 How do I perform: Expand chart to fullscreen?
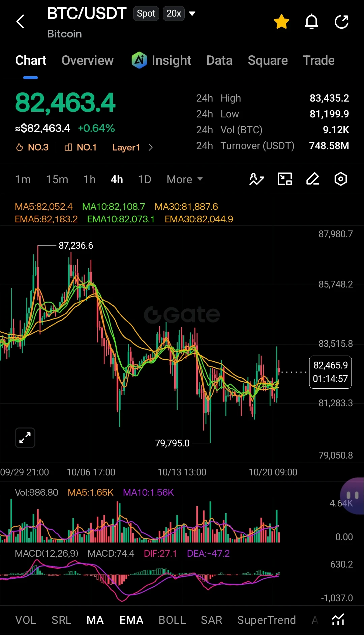[x=25, y=438]
